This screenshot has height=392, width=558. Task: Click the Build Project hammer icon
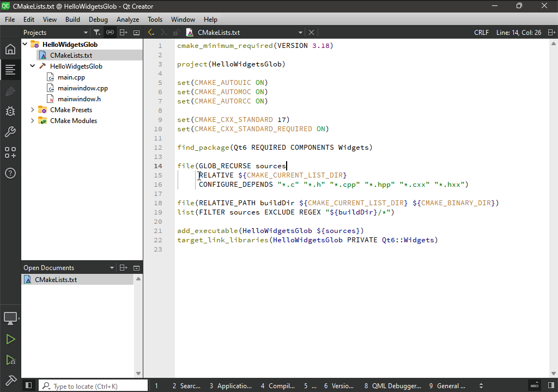point(10,379)
